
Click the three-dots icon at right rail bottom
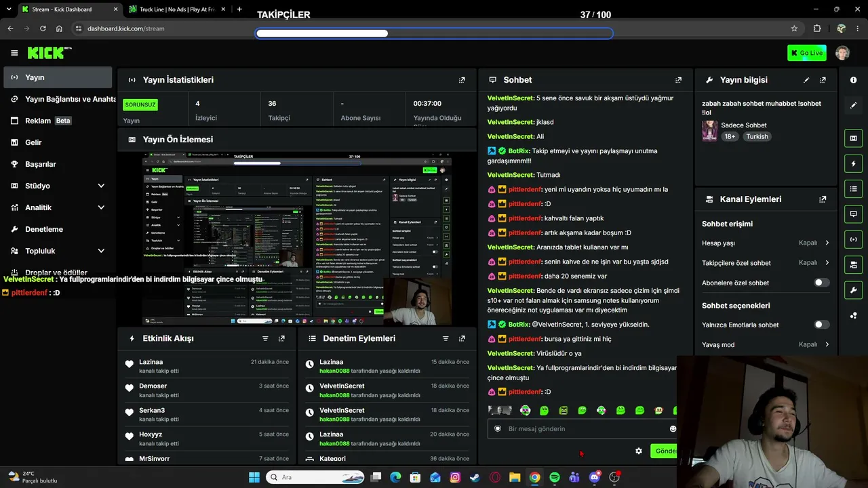tap(853, 315)
